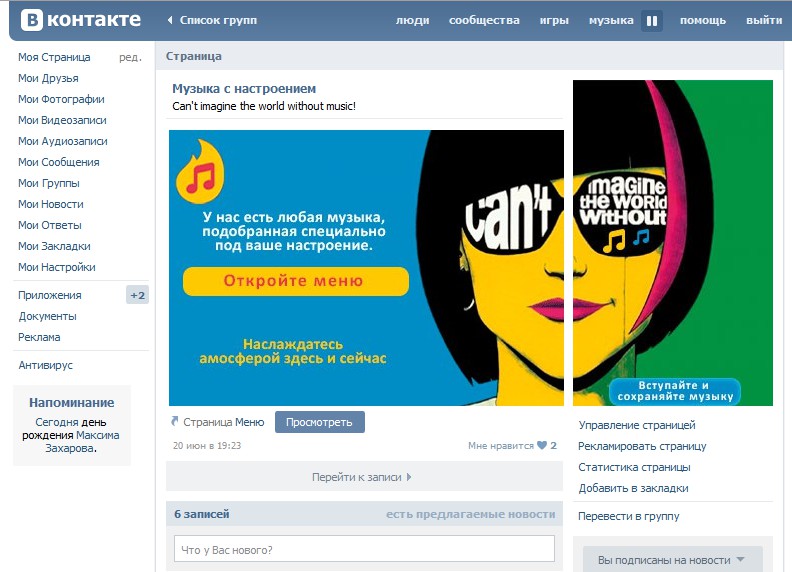Open Мои Настройки
This screenshot has height=572, width=792.
click(57, 267)
